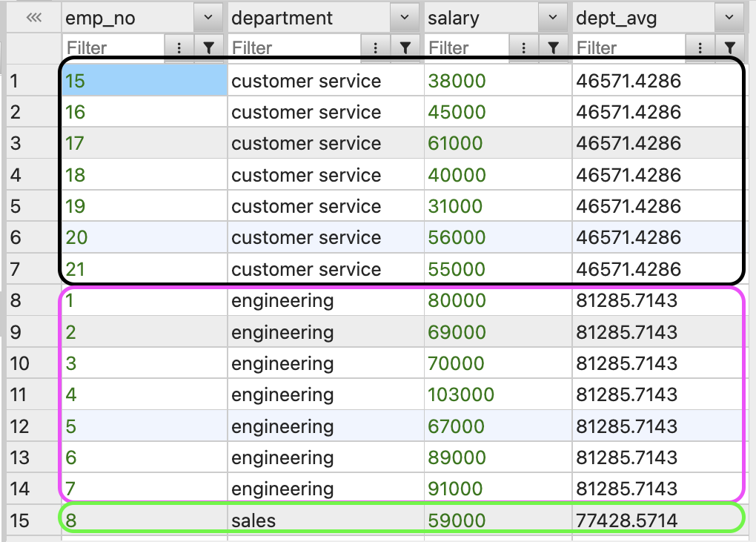This screenshot has width=756, height=542.
Task: Sort by the department column header
Action: [x=308, y=18]
